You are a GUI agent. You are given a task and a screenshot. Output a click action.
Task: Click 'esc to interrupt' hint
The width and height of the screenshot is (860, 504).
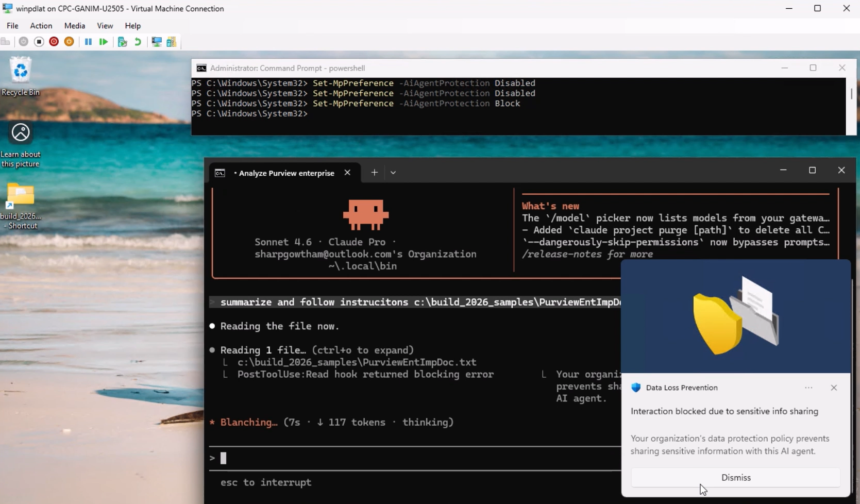pos(266,482)
